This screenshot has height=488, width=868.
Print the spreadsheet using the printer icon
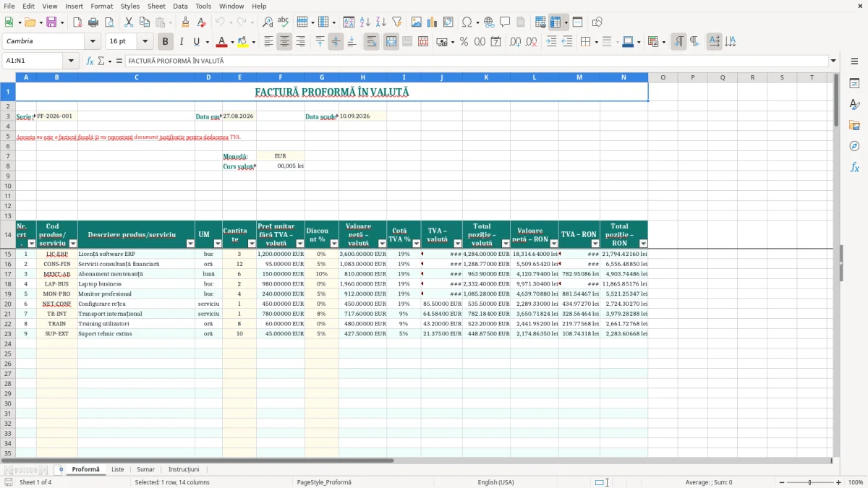[x=93, y=22]
